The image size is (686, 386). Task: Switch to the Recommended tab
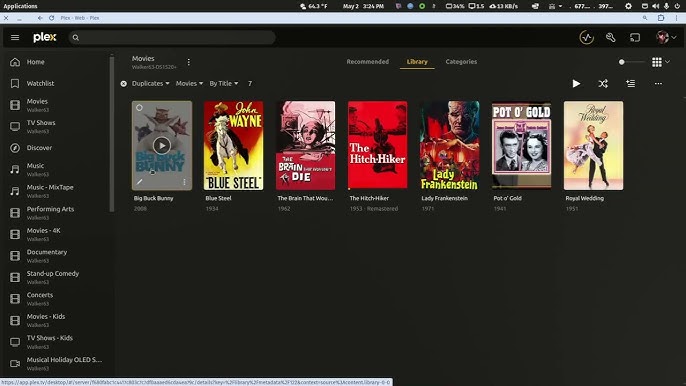[368, 62]
